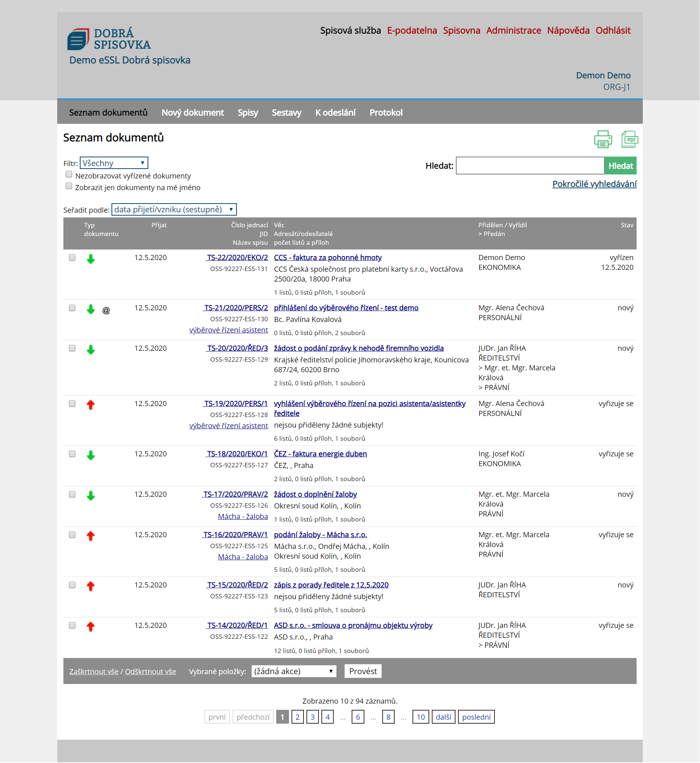Check the row TS-22/2020/EKO/2 checkbox
The height and width of the screenshot is (763, 700).
[72, 258]
